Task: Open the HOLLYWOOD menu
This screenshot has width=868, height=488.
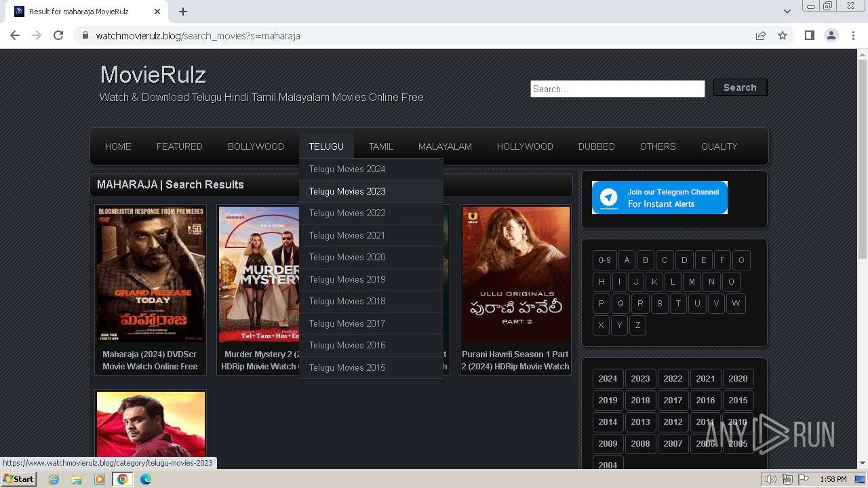Action: [x=525, y=146]
